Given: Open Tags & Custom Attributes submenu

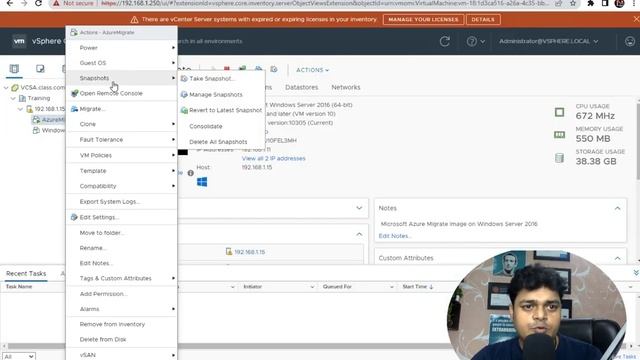Looking at the screenshot, I should pos(122,278).
